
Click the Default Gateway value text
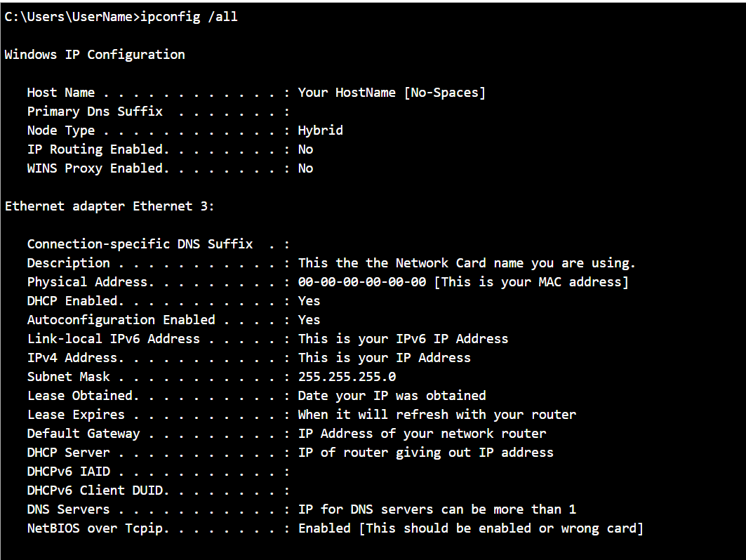tap(422, 434)
